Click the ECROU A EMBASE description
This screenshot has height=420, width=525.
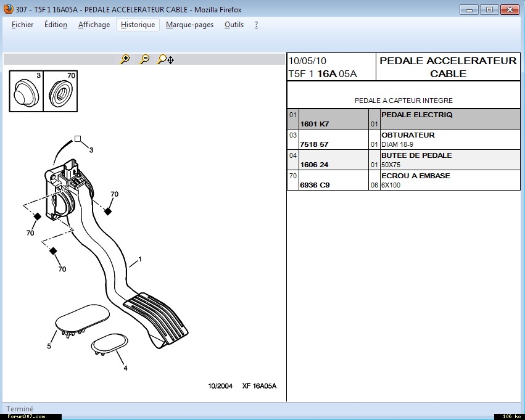tap(416, 176)
